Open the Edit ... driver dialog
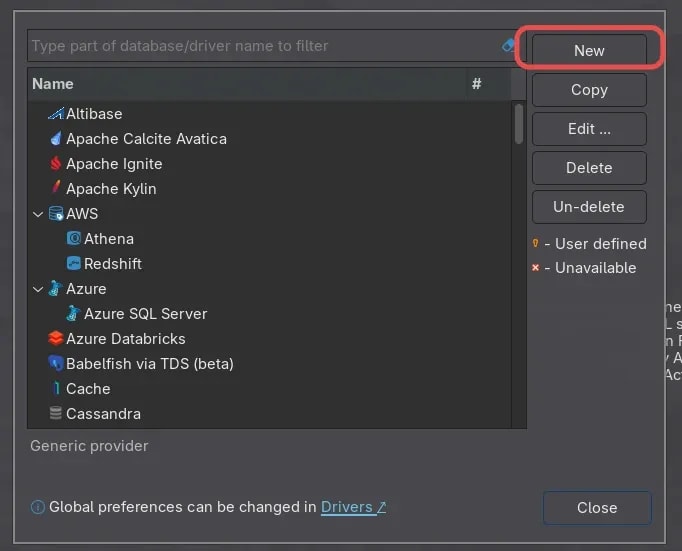Screen dimensions: 682x551 pos(589,129)
